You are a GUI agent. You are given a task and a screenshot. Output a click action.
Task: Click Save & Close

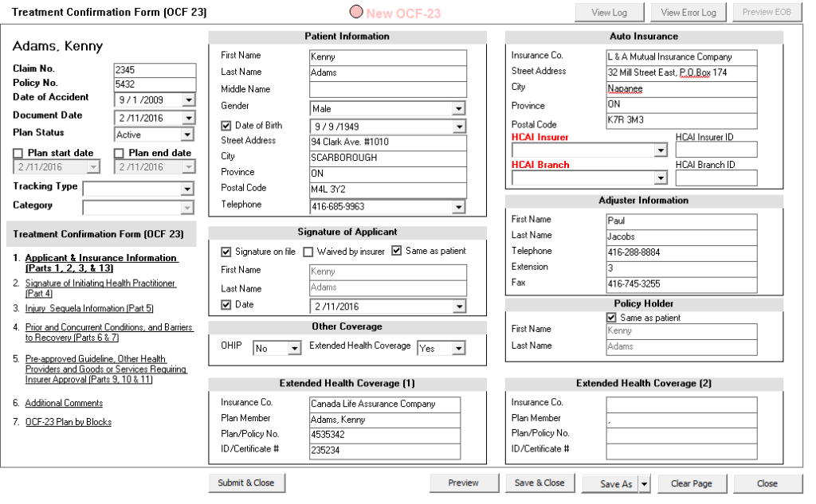pos(539,483)
